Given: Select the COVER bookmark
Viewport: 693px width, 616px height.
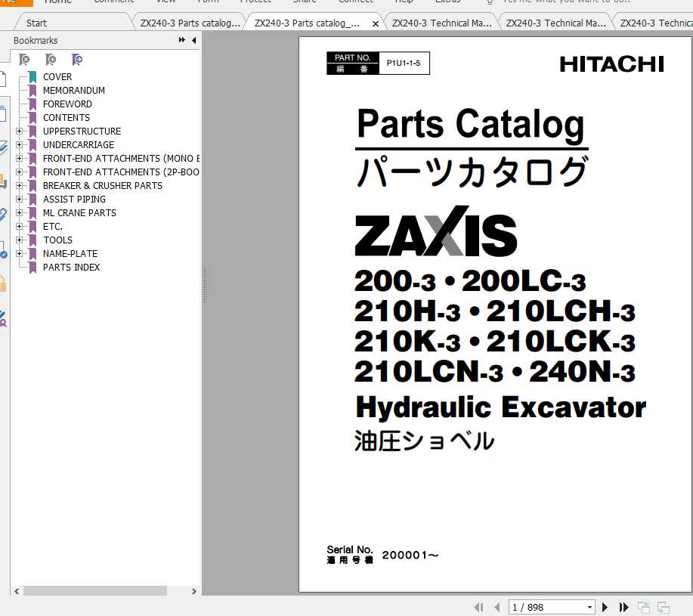Looking at the screenshot, I should pyautogui.click(x=57, y=76).
